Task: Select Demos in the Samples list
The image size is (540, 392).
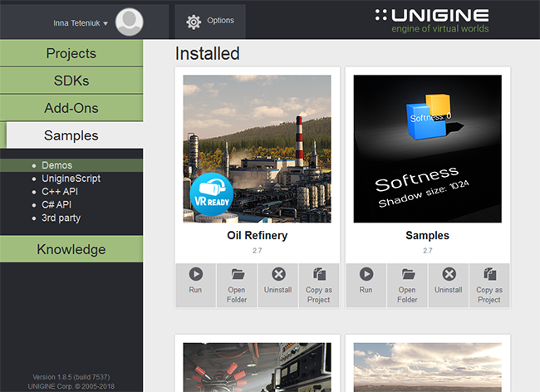Action: click(56, 165)
